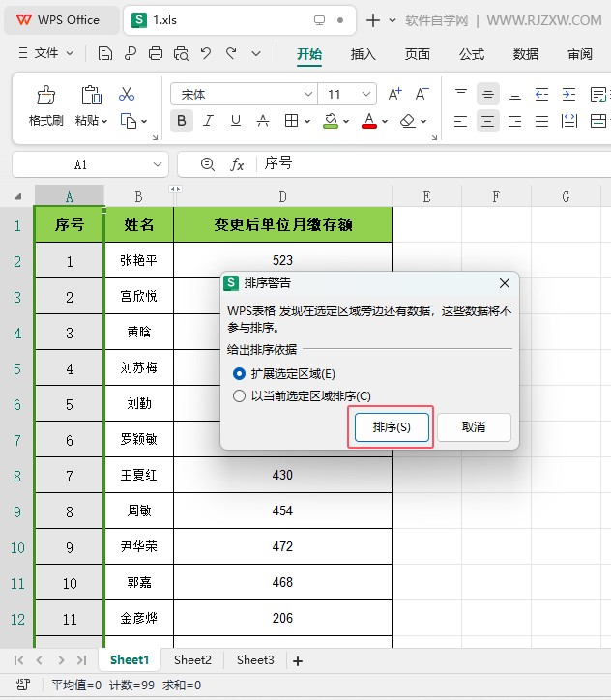The image size is (611, 700).
Task: Apply the red font color
Action: tap(369, 121)
